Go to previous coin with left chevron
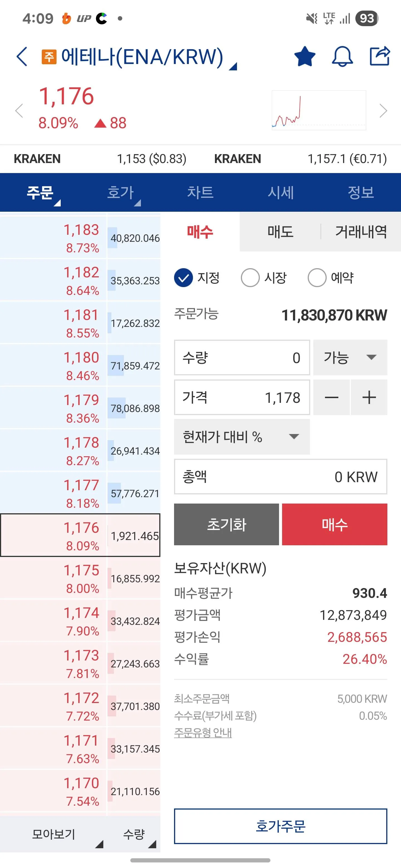Image resolution: width=401 pixels, height=868 pixels. click(19, 110)
